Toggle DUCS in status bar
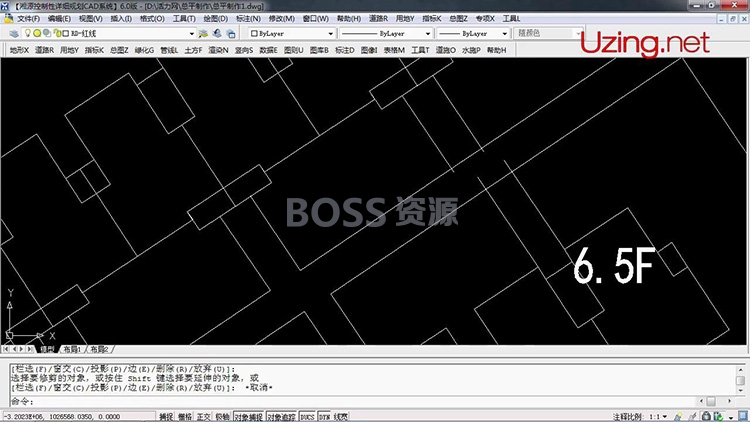 [x=308, y=417]
